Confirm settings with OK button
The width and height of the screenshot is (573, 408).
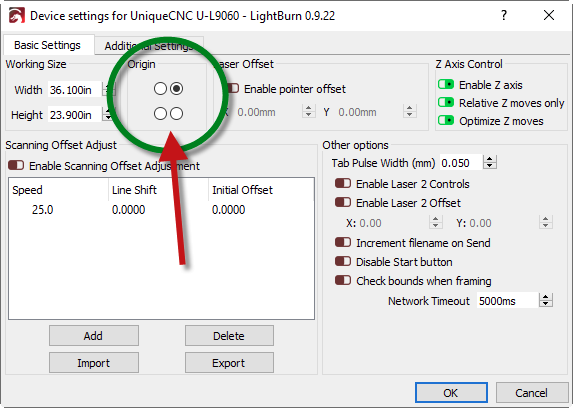tap(451, 393)
